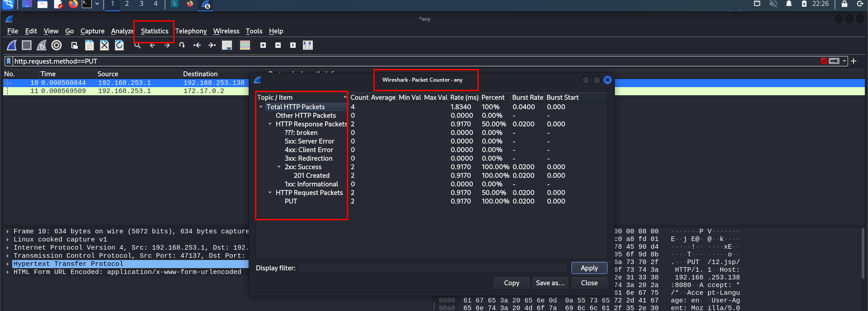The height and width of the screenshot is (311, 868).
Task: Start capturing packets with the shark fin icon
Action: (x=12, y=45)
